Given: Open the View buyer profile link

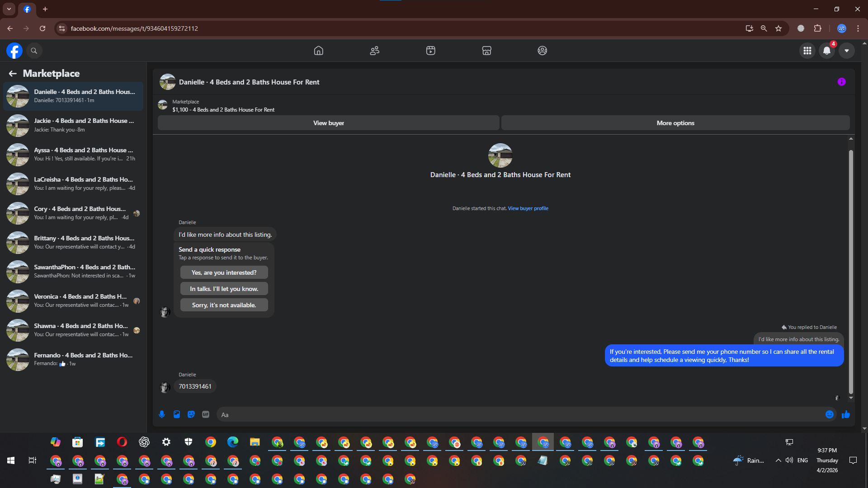Looking at the screenshot, I should [x=528, y=208].
